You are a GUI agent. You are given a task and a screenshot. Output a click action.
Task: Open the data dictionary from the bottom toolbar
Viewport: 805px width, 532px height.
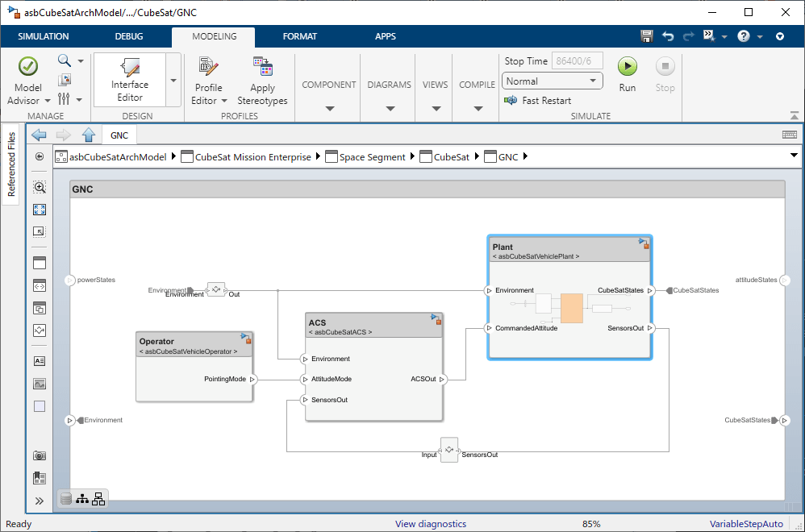65,497
